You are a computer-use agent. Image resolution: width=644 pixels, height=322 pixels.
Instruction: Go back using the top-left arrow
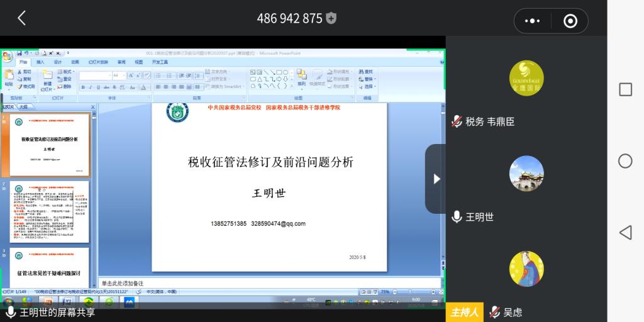[x=21, y=18]
